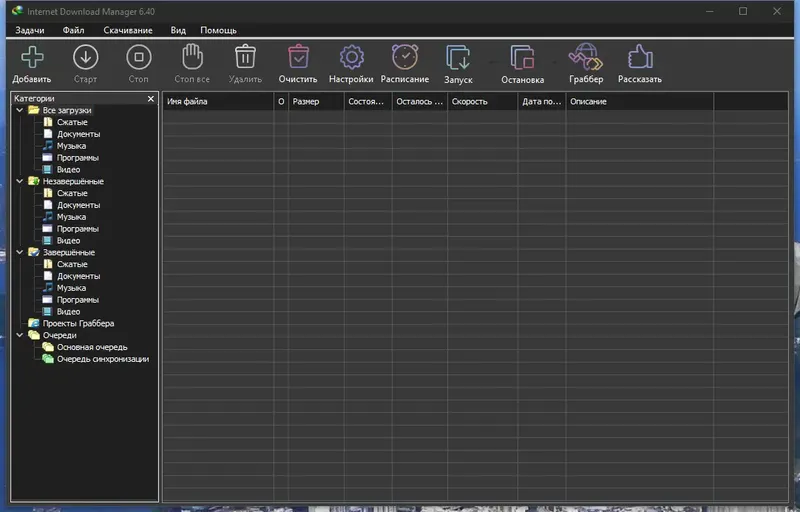800x512 pixels.
Task: Sort by Скорость column header
Action: (482, 101)
